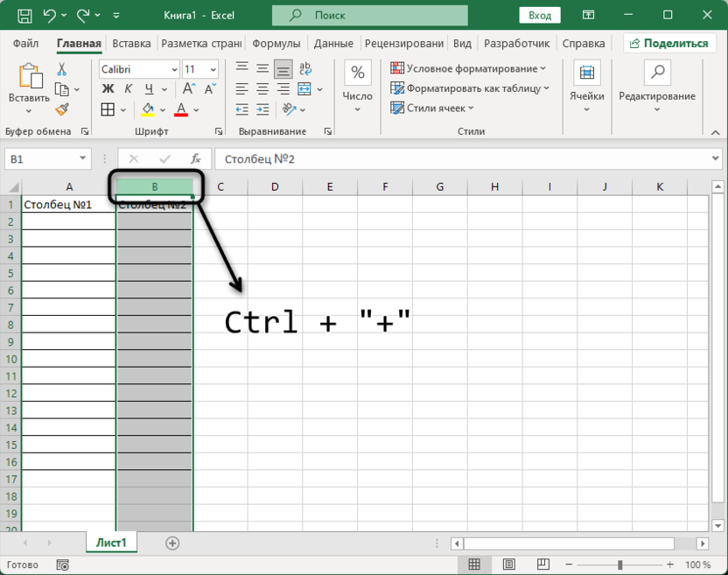Toggle bold formatting (Ж)

coord(108,89)
